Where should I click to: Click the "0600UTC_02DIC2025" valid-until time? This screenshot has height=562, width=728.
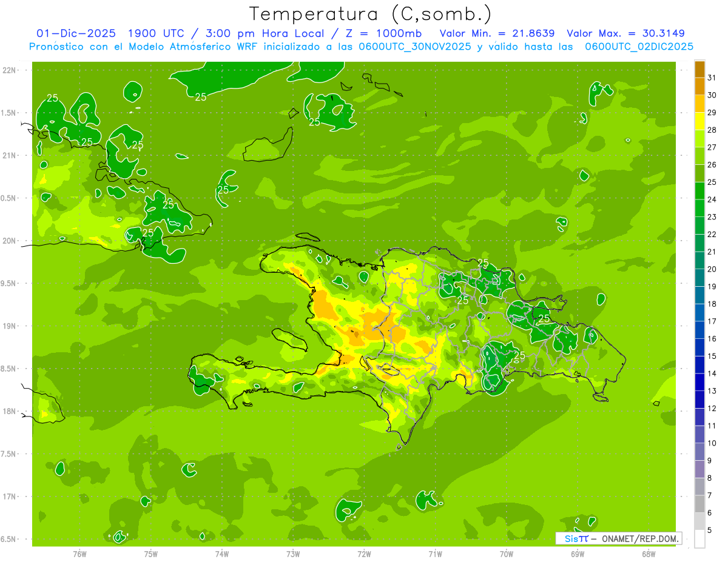[x=639, y=46]
